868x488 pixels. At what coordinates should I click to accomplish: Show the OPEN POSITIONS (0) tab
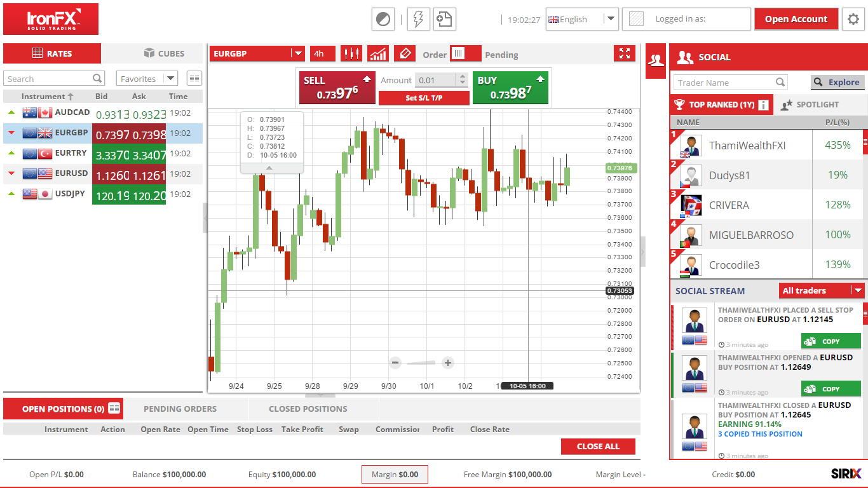tap(64, 409)
